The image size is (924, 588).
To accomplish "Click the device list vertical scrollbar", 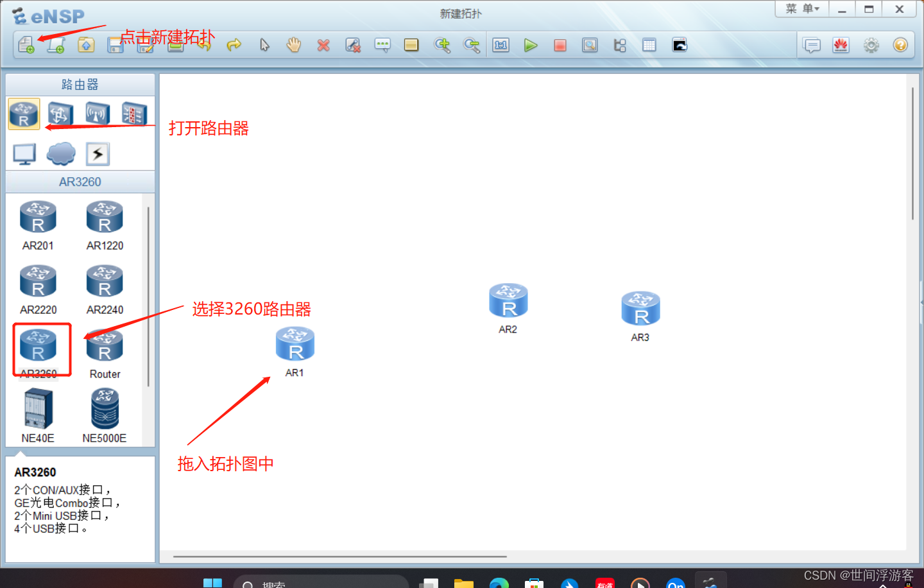I will pyautogui.click(x=149, y=297).
